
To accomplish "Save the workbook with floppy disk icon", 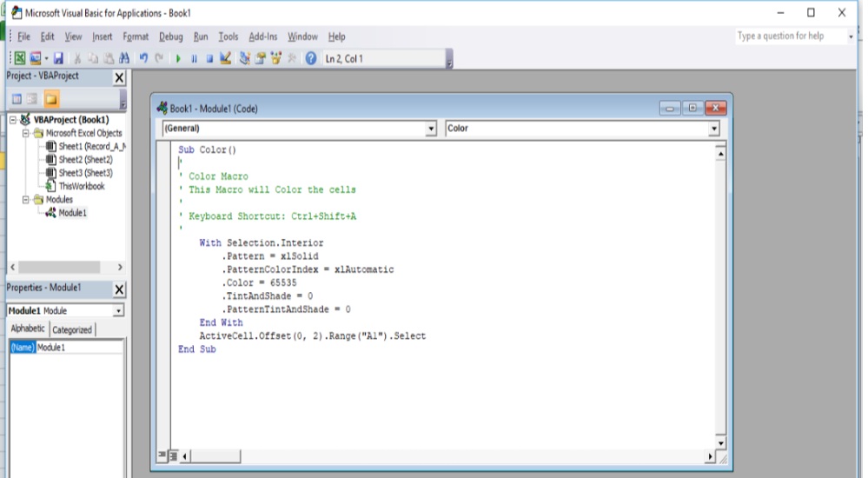I will (x=58, y=58).
